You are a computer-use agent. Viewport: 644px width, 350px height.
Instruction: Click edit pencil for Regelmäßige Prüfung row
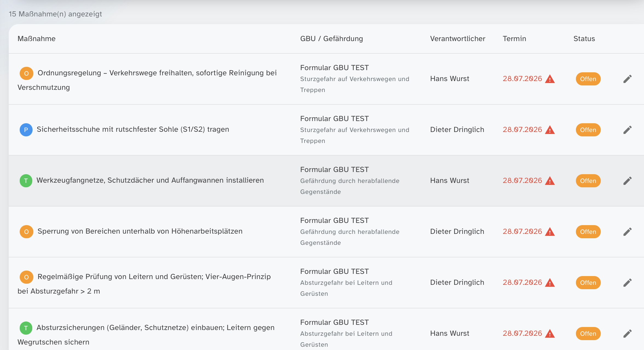coord(627,283)
